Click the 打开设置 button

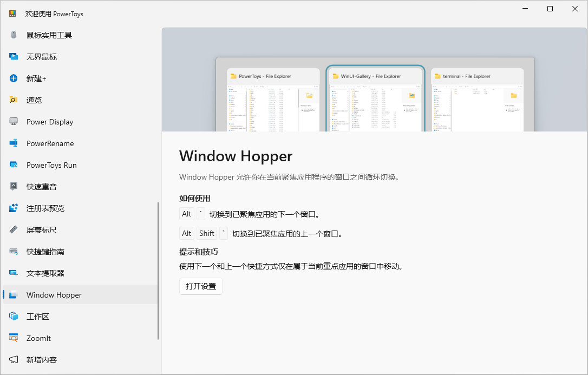click(x=201, y=286)
